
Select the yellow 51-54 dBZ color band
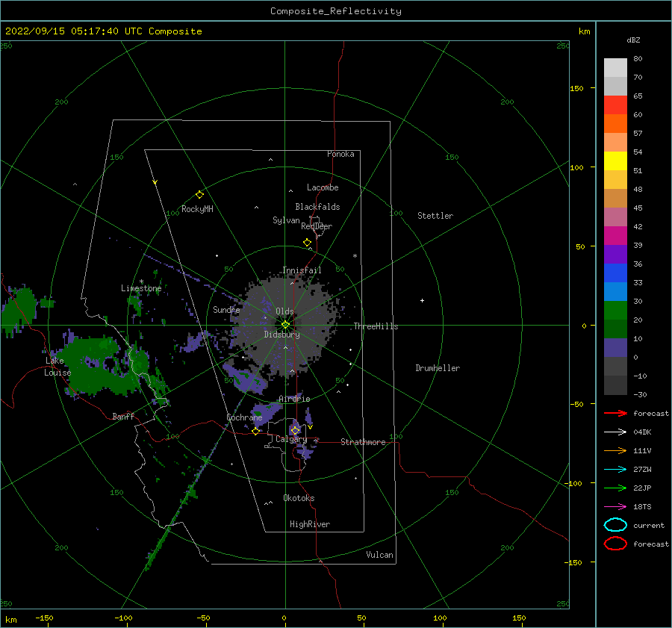coord(615,161)
